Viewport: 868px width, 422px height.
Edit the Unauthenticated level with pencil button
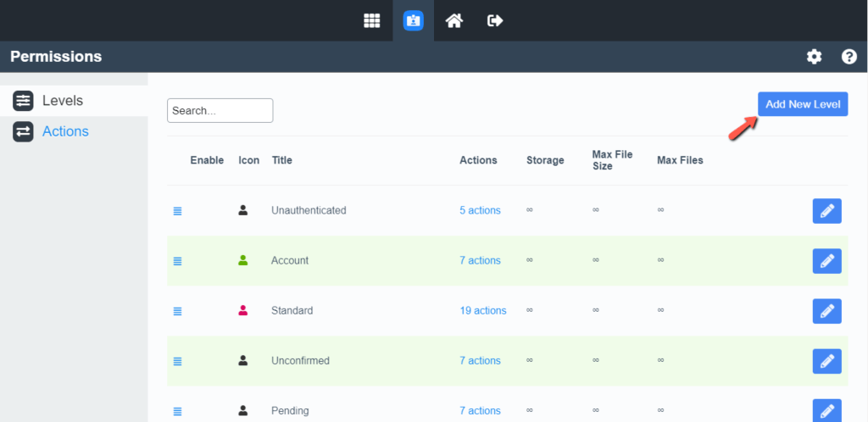[x=827, y=211]
